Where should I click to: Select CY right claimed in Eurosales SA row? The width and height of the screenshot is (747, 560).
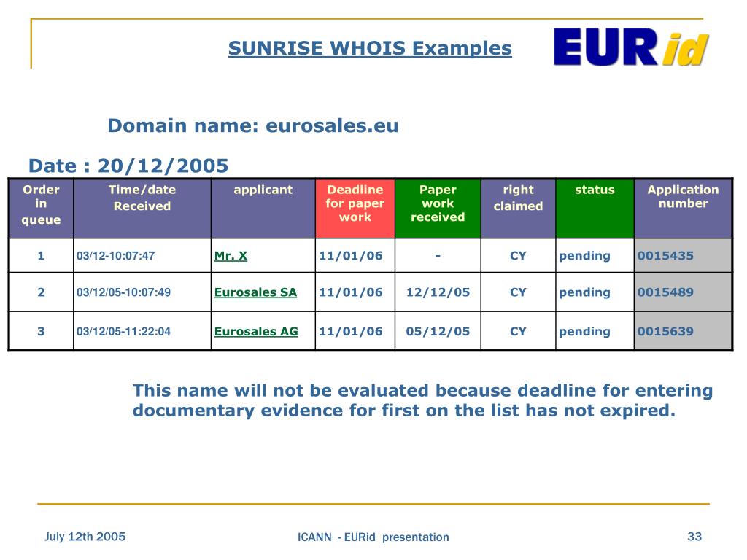click(519, 292)
